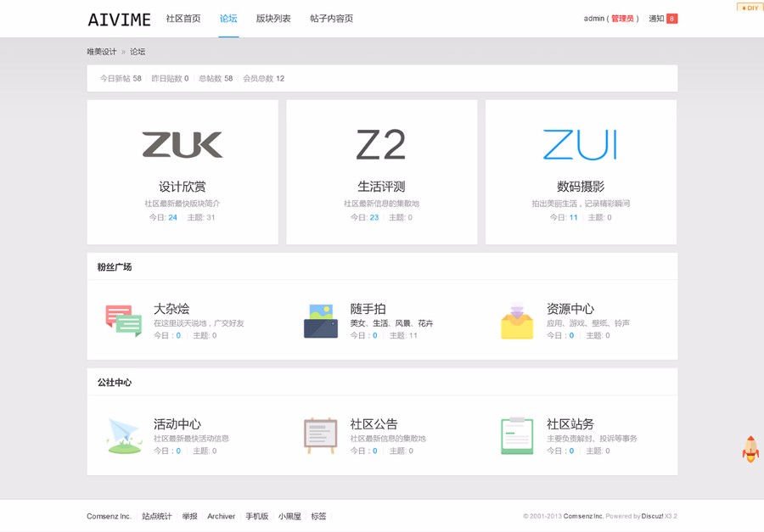Open the 设计欣赏 forum title
The image size is (764, 532).
coord(183,187)
